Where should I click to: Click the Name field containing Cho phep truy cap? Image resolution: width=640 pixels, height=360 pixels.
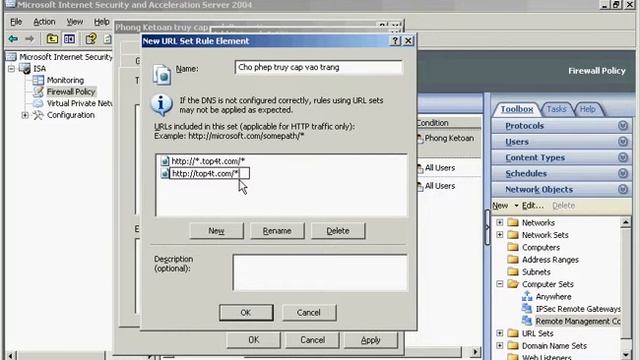(319, 67)
